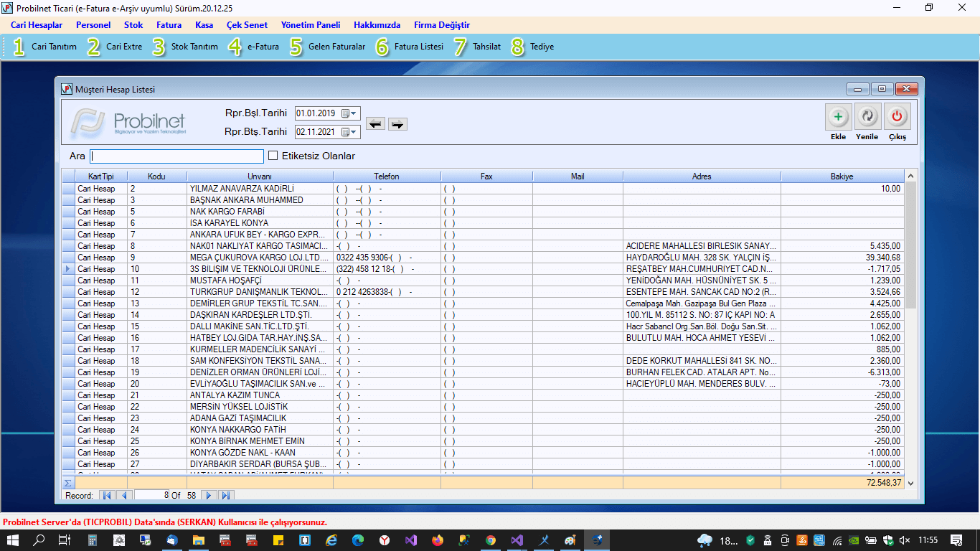The width and height of the screenshot is (980, 551).
Task: Expand the Rpr.Bşl.Tarihi date picker dropdown
Action: 349,113
